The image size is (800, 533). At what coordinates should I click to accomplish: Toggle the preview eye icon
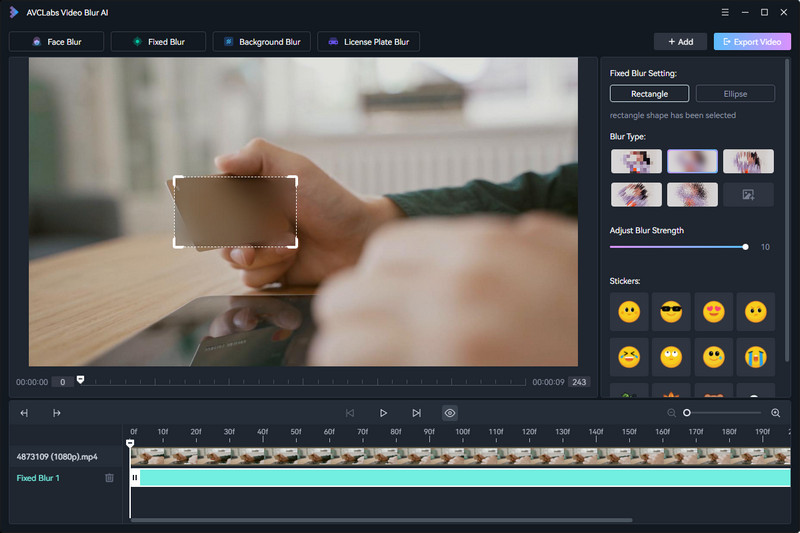449,413
